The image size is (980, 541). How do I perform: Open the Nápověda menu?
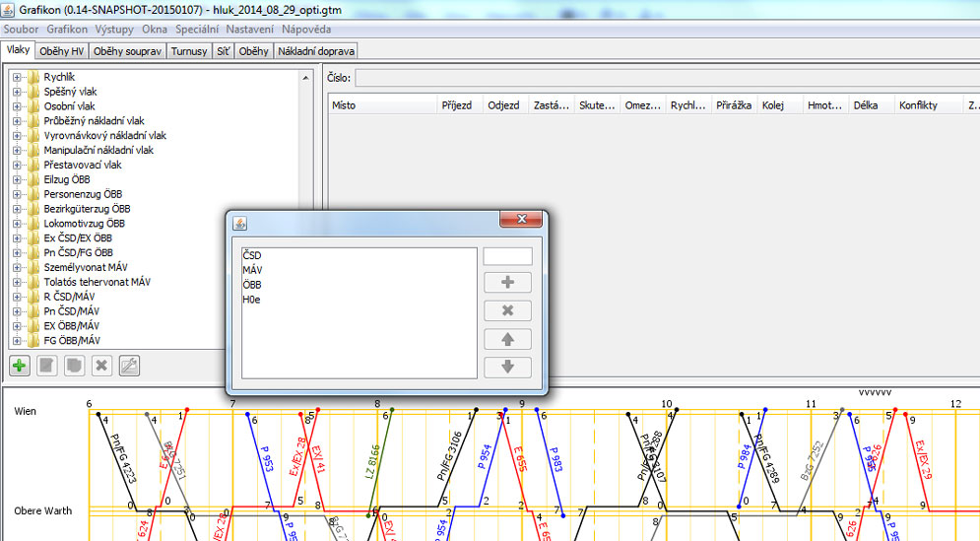point(306,30)
